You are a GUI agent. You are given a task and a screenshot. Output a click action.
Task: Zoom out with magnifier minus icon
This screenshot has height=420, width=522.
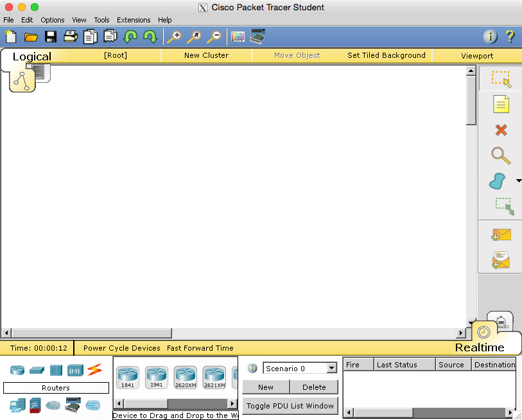point(214,37)
